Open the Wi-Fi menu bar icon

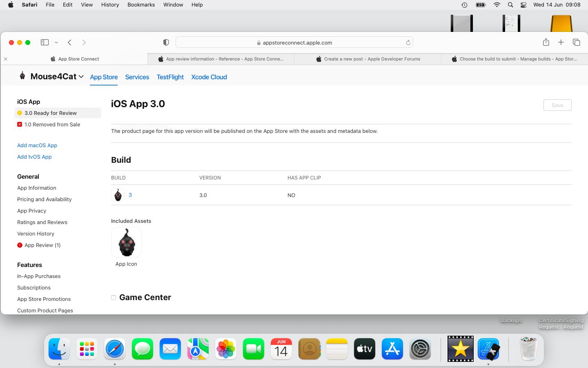coord(497,5)
